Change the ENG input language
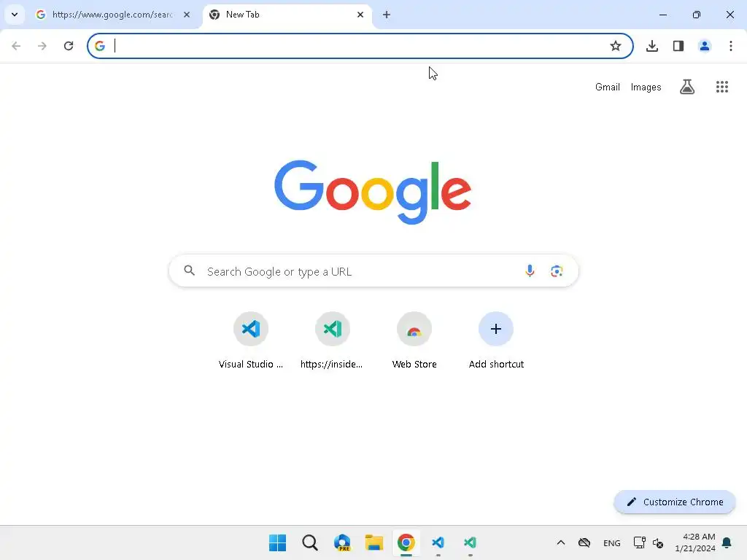Screen dimensions: 747x560 (612, 542)
